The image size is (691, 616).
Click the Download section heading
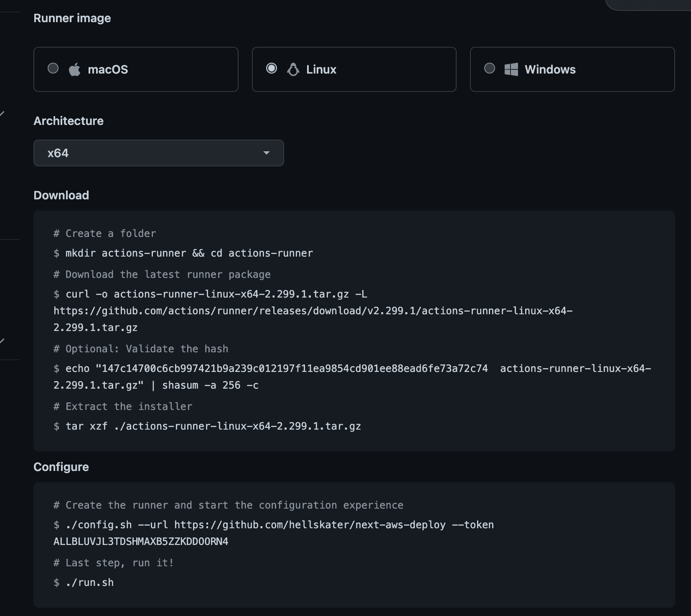61,195
